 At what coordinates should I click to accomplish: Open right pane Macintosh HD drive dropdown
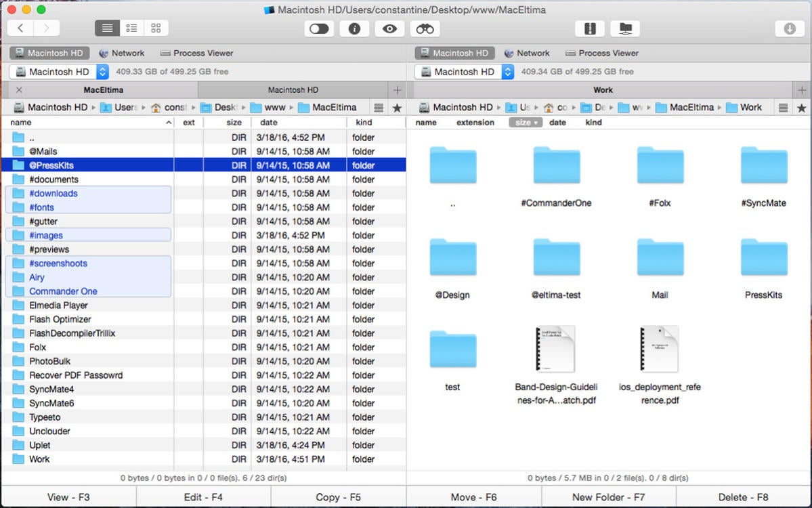point(465,72)
